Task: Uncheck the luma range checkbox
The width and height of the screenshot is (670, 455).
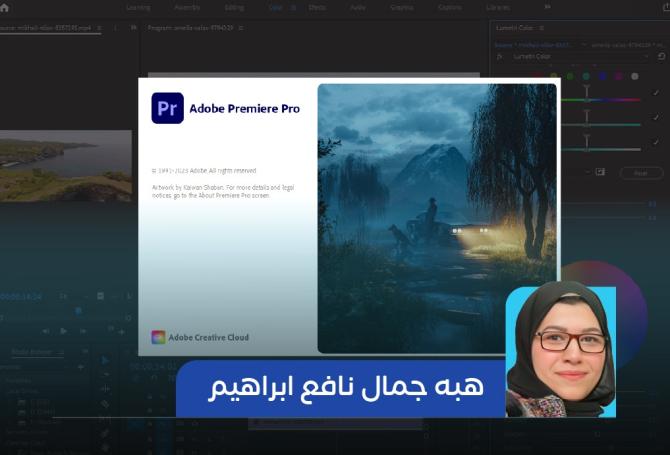Action: (656, 141)
